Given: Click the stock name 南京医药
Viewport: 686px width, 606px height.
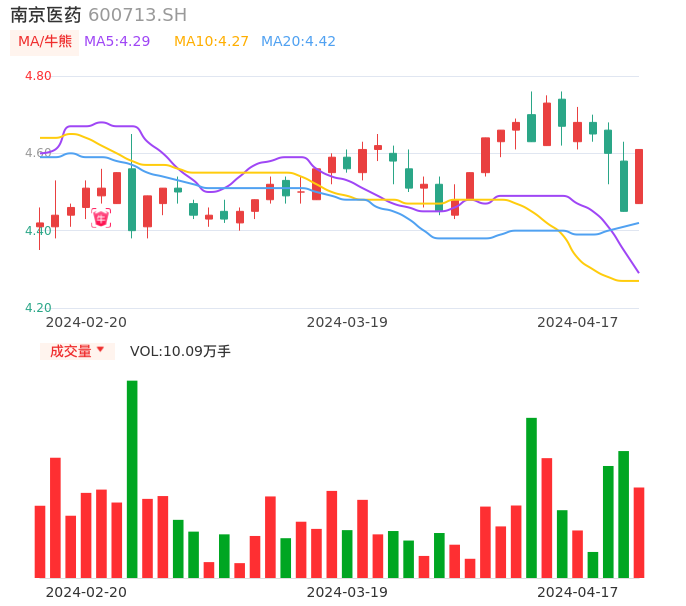Looking at the screenshot, I should coord(46,15).
